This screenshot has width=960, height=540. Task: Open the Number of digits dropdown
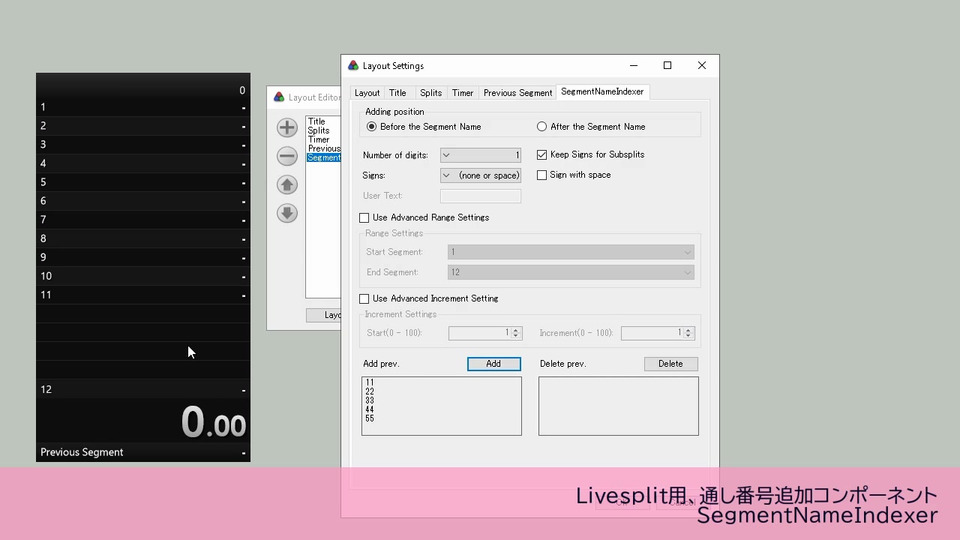point(481,155)
